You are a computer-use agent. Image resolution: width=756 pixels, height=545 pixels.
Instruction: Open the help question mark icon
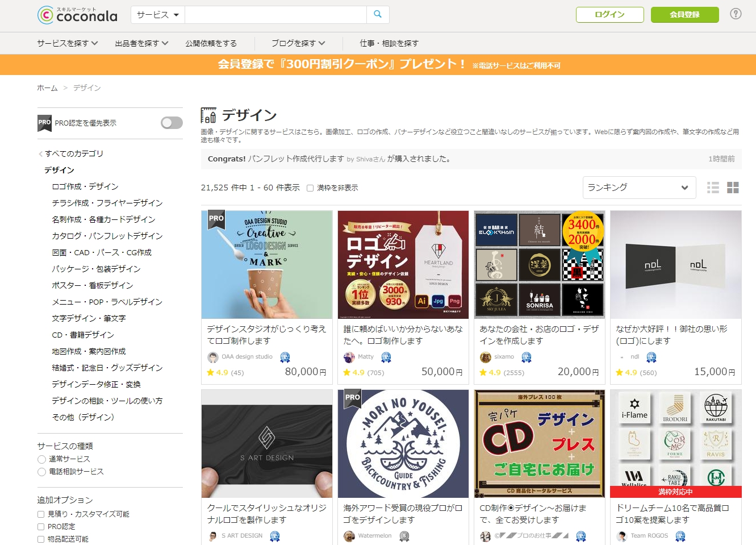point(736,14)
